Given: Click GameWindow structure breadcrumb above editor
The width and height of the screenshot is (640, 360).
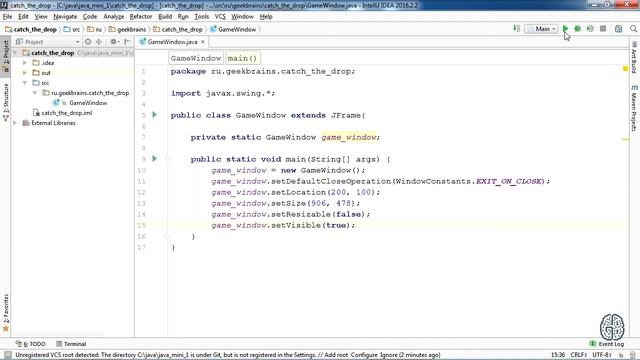Looking at the screenshot, I should (x=196, y=58).
